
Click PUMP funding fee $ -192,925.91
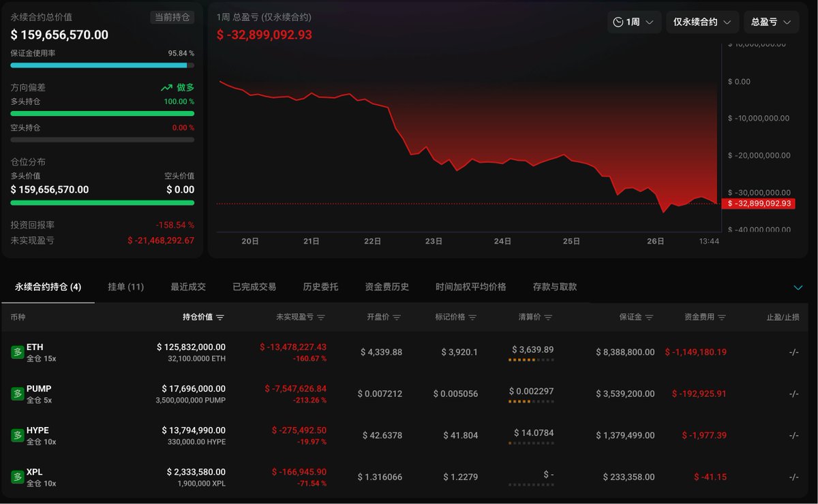tap(699, 394)
